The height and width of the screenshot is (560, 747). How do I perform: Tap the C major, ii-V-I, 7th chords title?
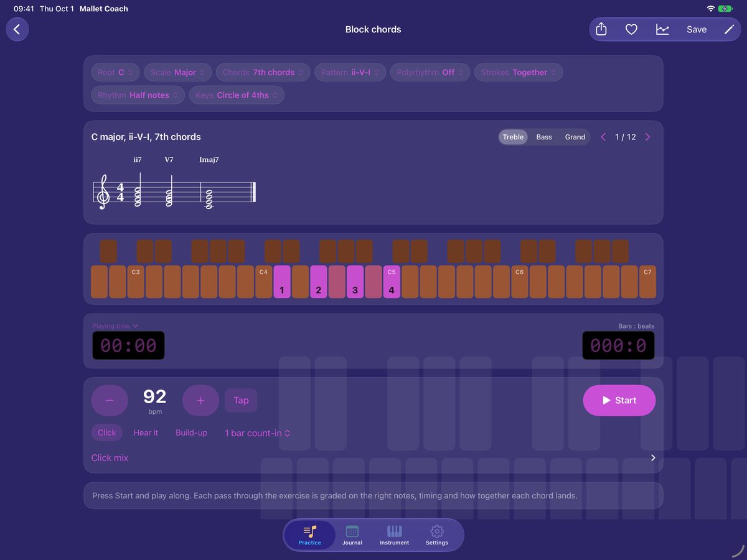tap(146, 137)
